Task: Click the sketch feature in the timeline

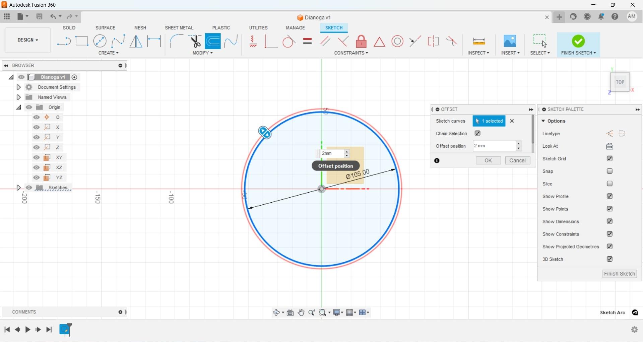Action: [65, 329]
